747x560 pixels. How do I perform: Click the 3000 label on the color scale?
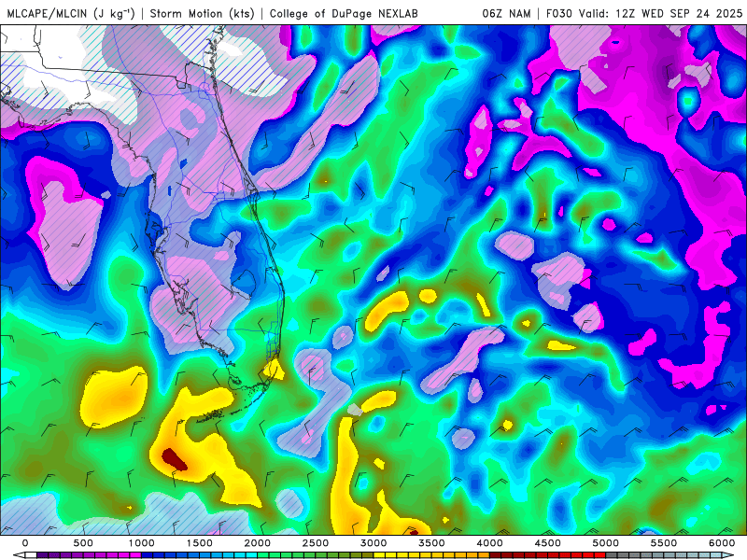(x=373, y=543)
